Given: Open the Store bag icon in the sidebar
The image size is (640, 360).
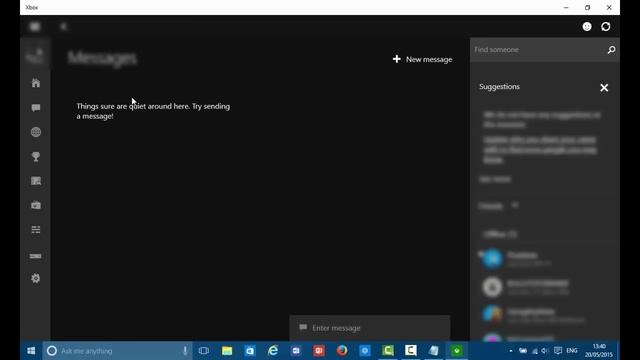Looking at the screenshot, I should coord(36,205).
